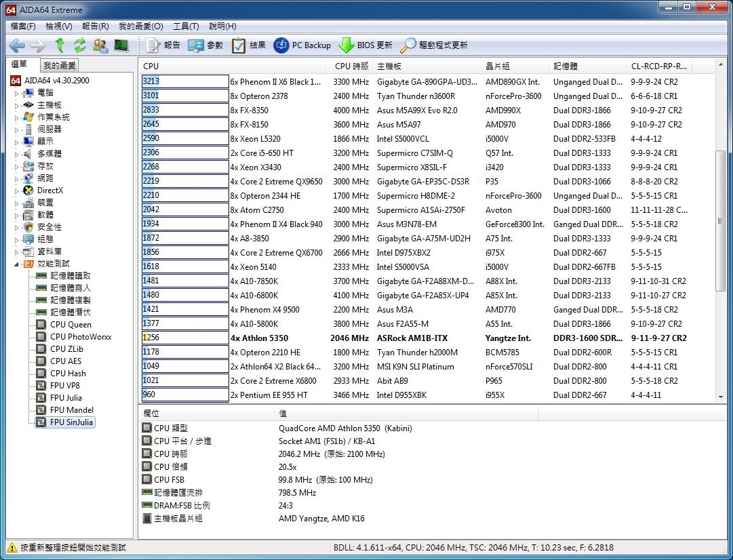Expand the 伺服器 tree node

point(17,129)
